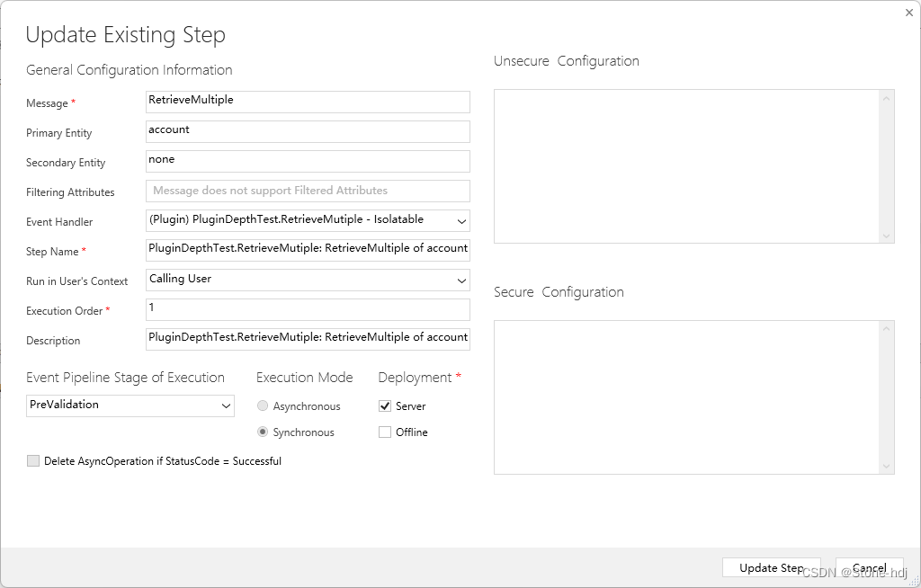This screenshot has height=588, width=921.
Task: Uncheck the Server deployment checkbox
Action: tap(385, 405)
